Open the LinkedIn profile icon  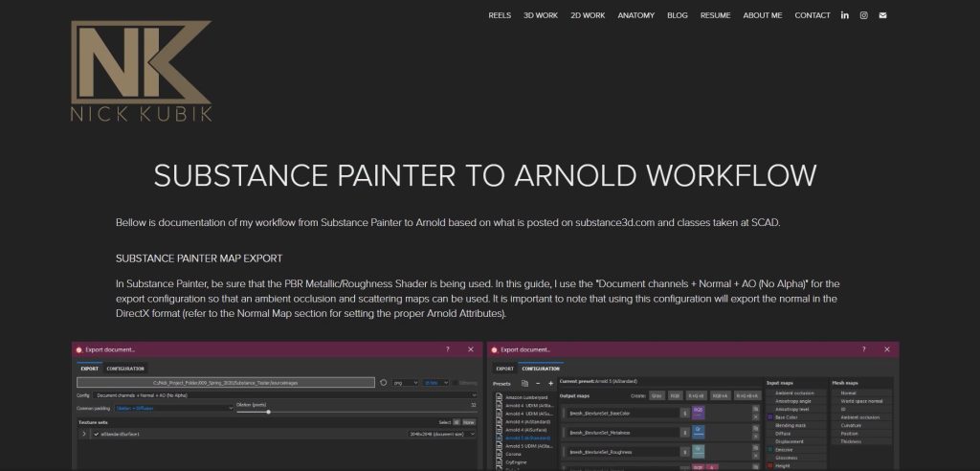click(x=844, y=15)
